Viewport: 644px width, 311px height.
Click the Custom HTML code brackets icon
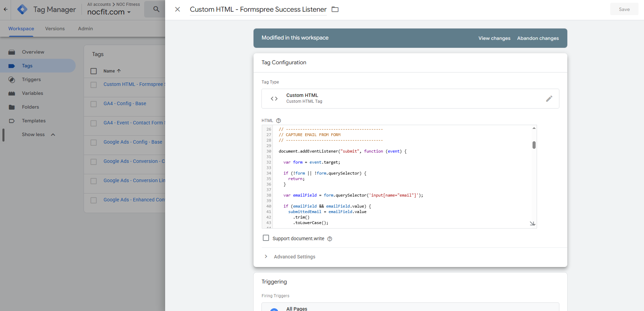(x=274, y=99)
